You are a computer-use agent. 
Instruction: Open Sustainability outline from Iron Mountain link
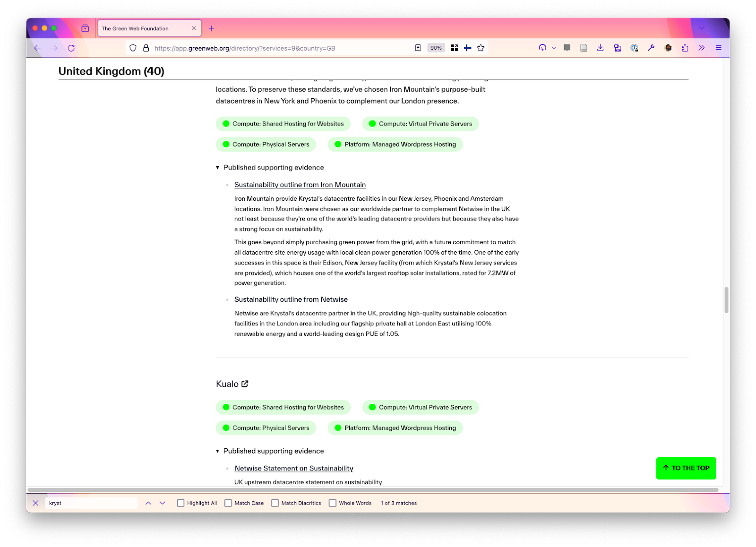pos(300,185)
